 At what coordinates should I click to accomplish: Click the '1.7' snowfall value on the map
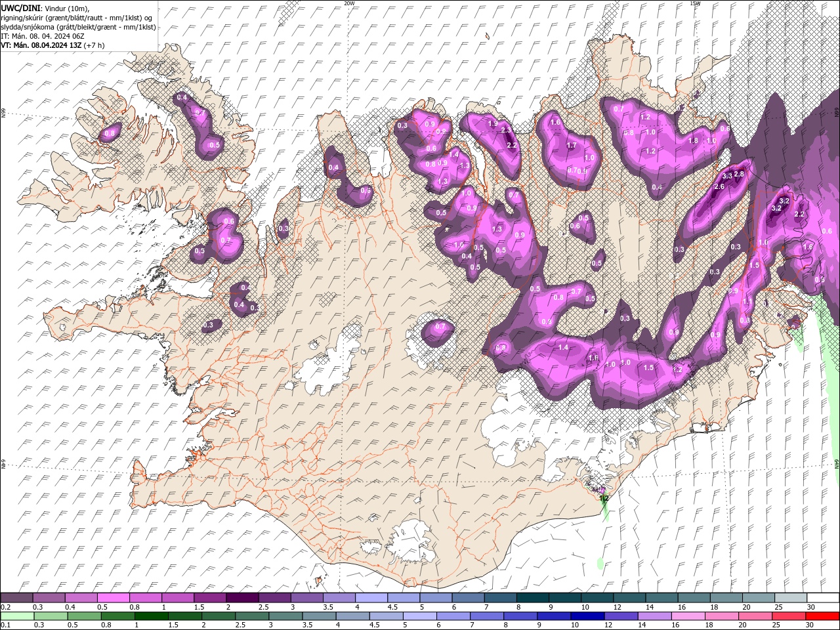572,146
